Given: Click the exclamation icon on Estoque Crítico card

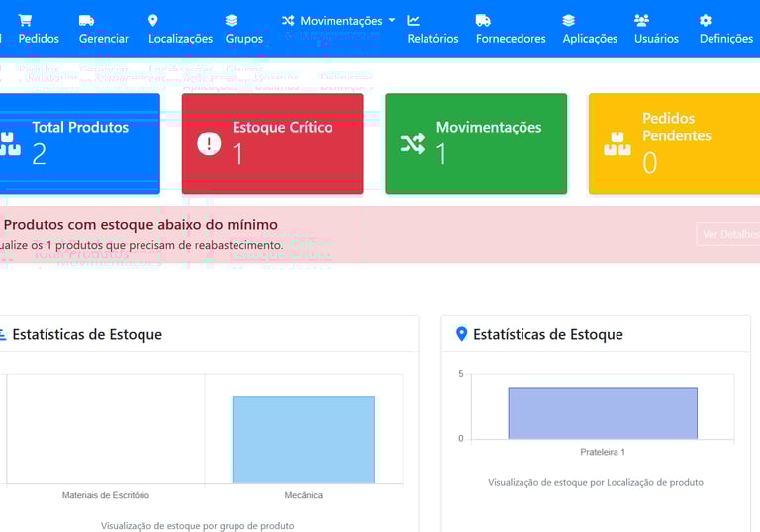Looking at the screenshot, I should 209,144.
